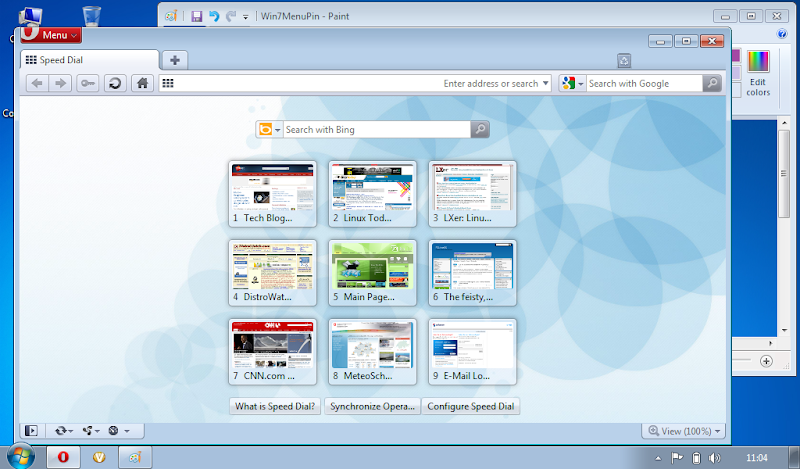Click the Speed Dial grid icon in address bar
Image resolution: width=800 pixels, height=469 pixels.
pos(168,83)
